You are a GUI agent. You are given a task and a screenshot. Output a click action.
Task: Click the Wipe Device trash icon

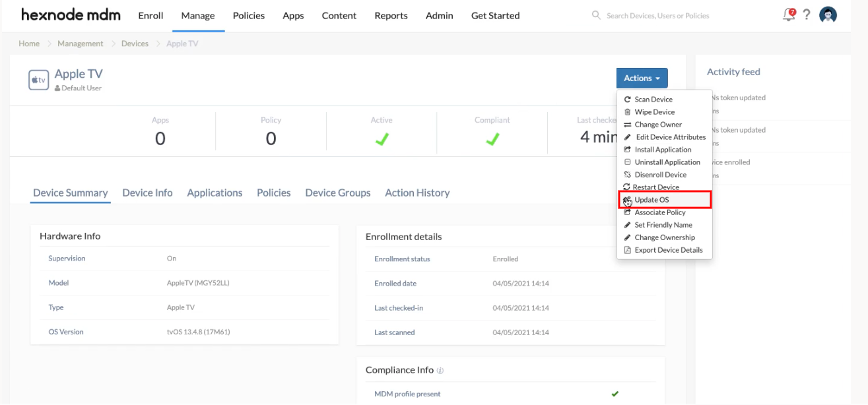point(628,112)
